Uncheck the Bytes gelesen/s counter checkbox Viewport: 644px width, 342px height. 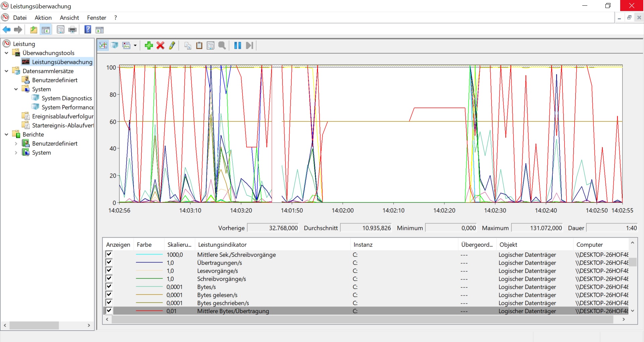tap(109, 294)
